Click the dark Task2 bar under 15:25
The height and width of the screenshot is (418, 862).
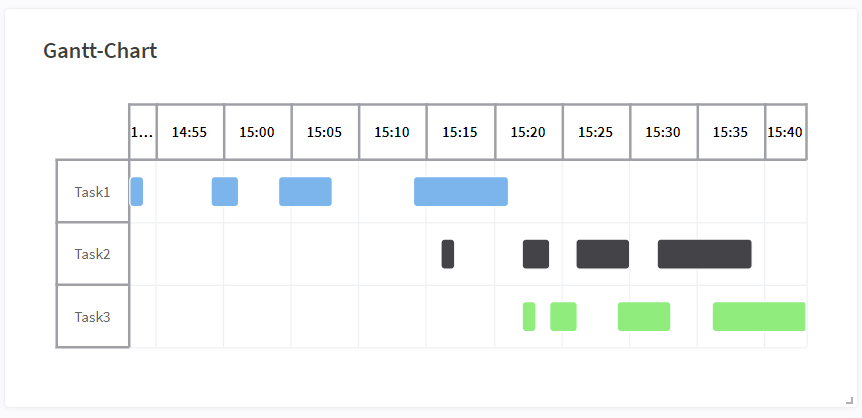pyautogui.click(x=603, y=254)
